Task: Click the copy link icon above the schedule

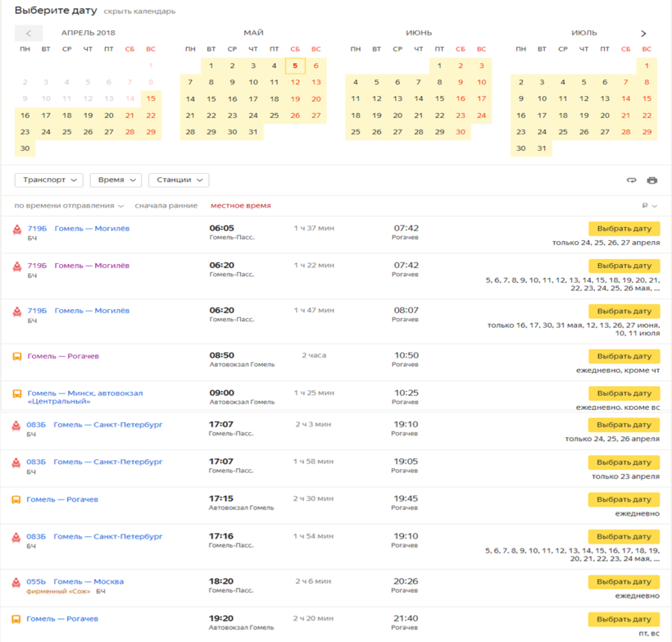Action: click(631, 180)
